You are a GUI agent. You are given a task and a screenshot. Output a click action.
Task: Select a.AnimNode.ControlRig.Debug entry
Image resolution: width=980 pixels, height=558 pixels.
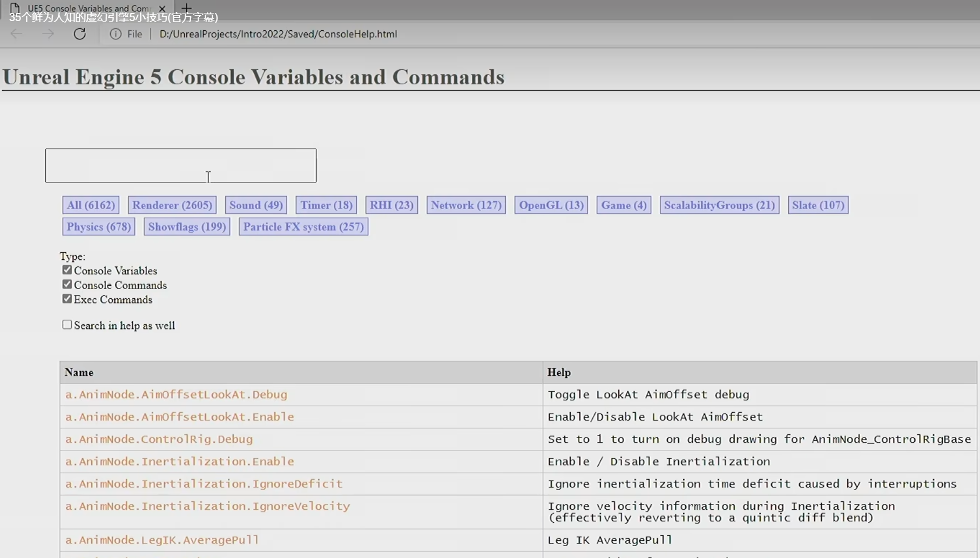[x=159, y=439]
